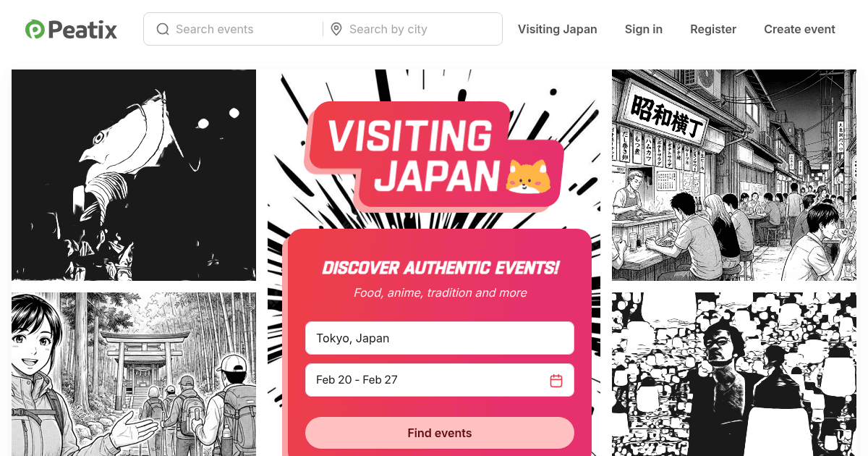This screenshot has height=456, width=868.
Task: Open the black fish silhouette image
Action: point(134,175)
